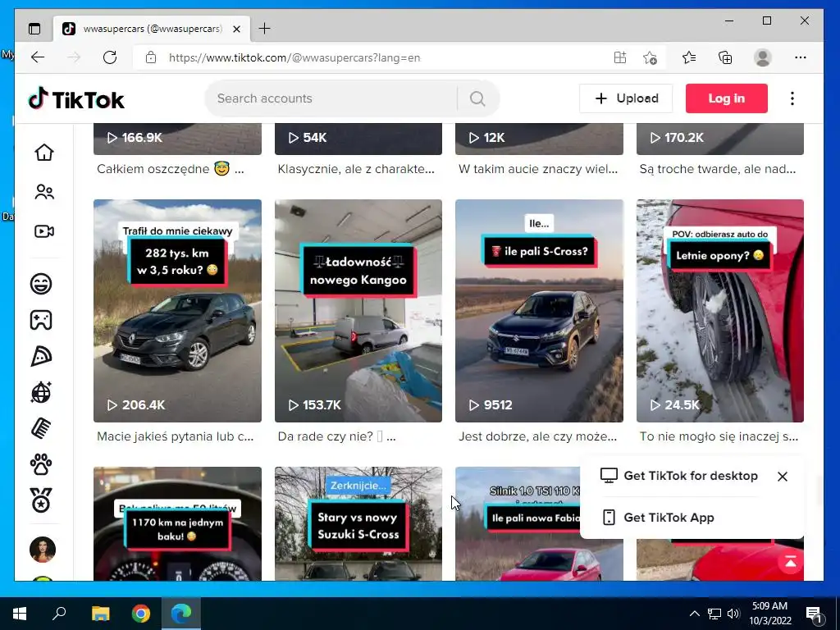Screen dimensions: 840x630
Task: Click the browser address bar URL
Action: click(x=294, y=57)
